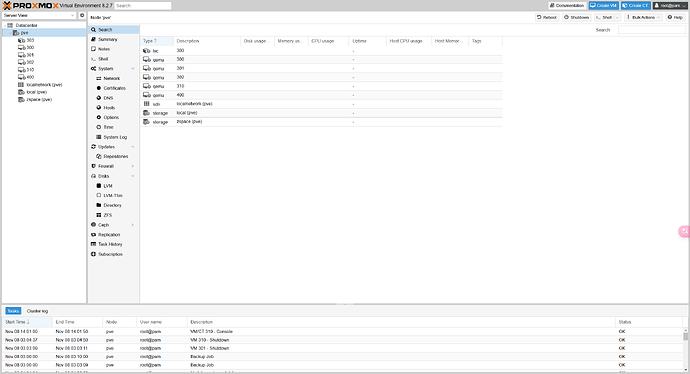
Task: Expand the Ceph section arrow
Action: 133,225
